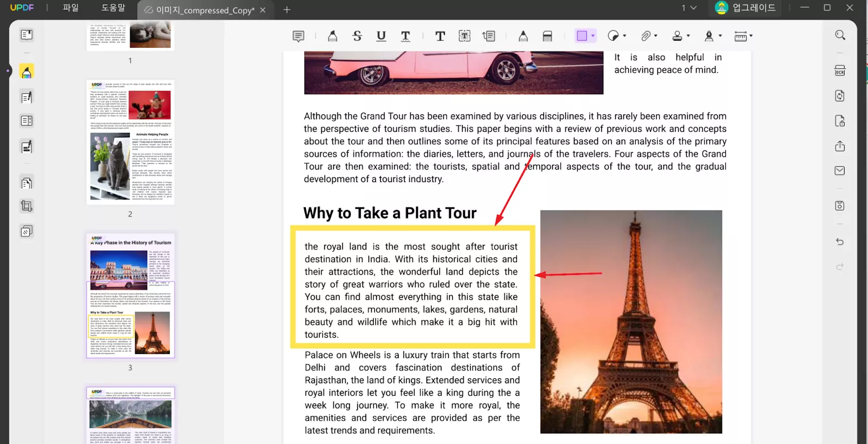Open the window count dropdown showing 1

(x=690, y=8)
